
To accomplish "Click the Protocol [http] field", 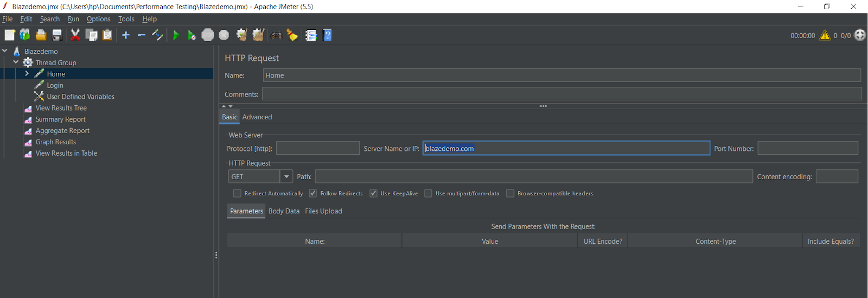I will [x=318, y=148].
